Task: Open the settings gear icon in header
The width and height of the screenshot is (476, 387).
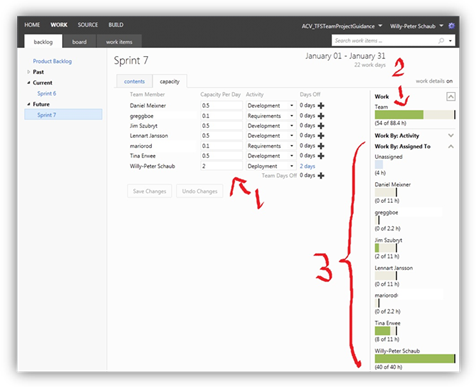Action: tap(451, 26)
